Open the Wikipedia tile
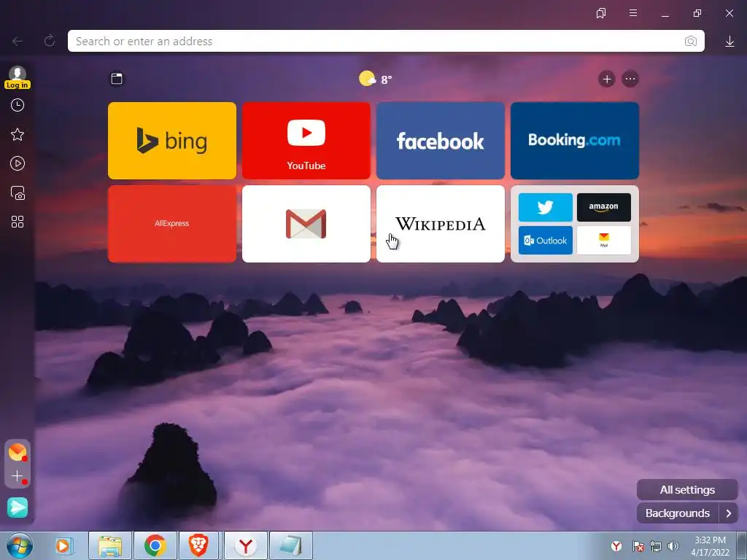 coord(441,224)
